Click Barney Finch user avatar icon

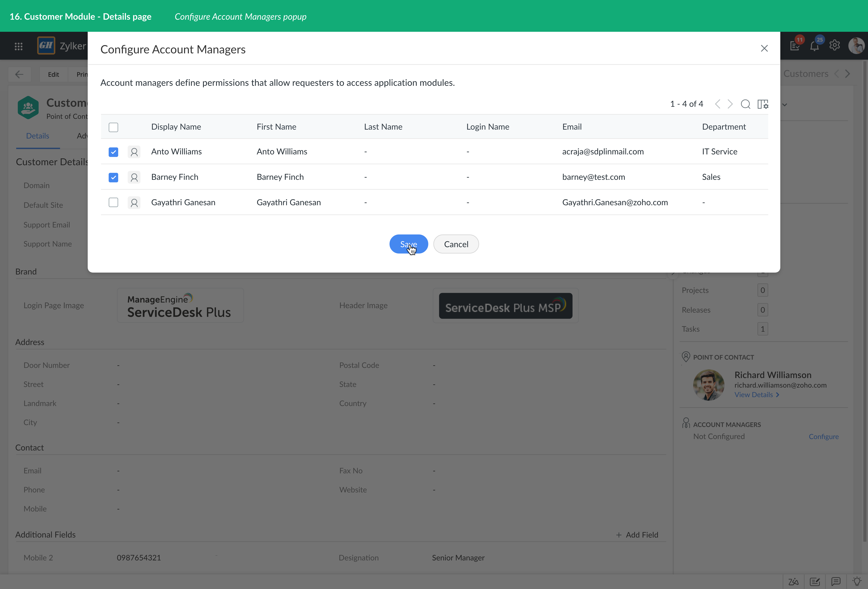pos(134,177)
